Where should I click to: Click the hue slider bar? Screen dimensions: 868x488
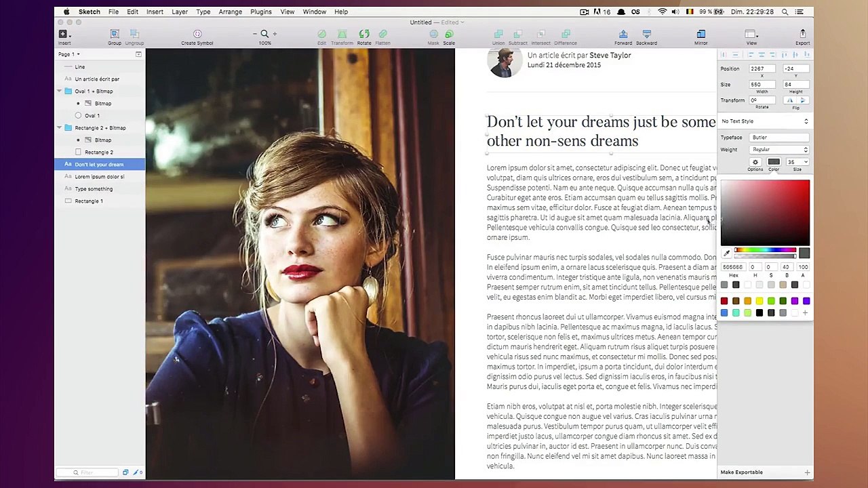point(765,250)
